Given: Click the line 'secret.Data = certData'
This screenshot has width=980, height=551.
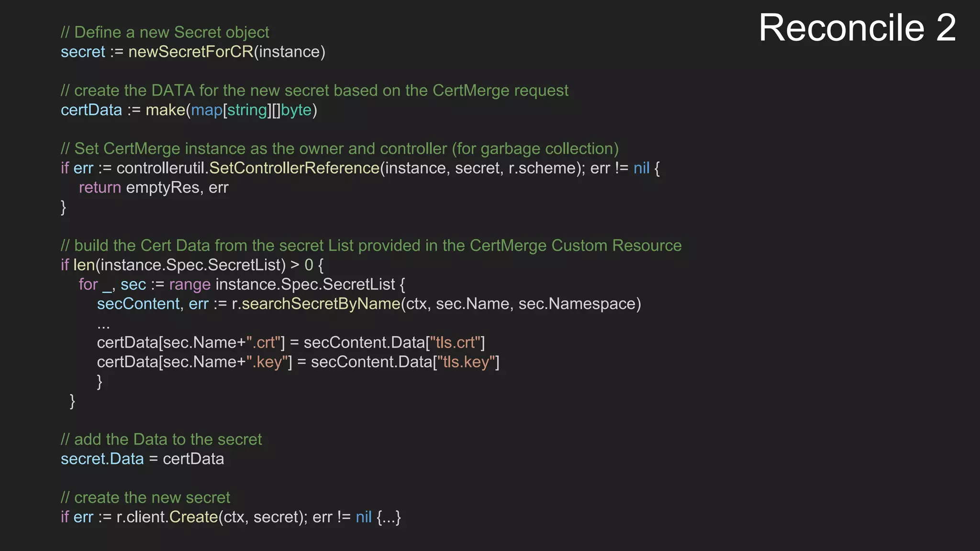Looking at the screenshot, I should coord(142,459).
